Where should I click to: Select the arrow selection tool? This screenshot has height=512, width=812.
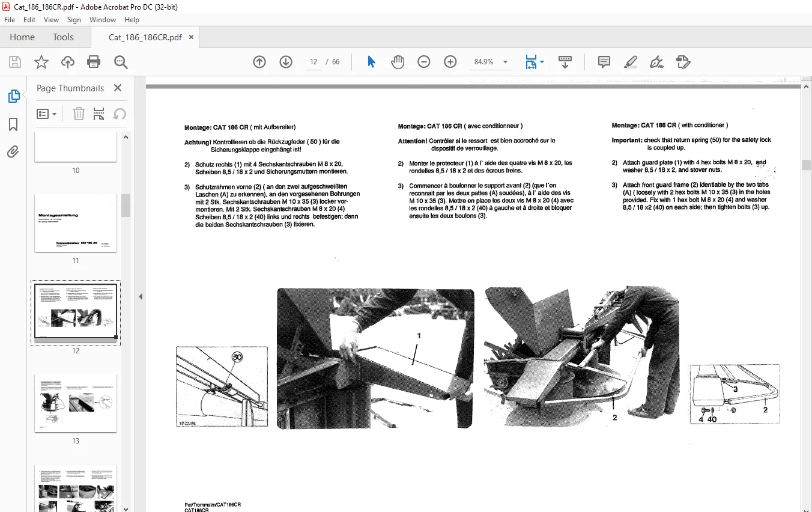click(x=371, y=62)
